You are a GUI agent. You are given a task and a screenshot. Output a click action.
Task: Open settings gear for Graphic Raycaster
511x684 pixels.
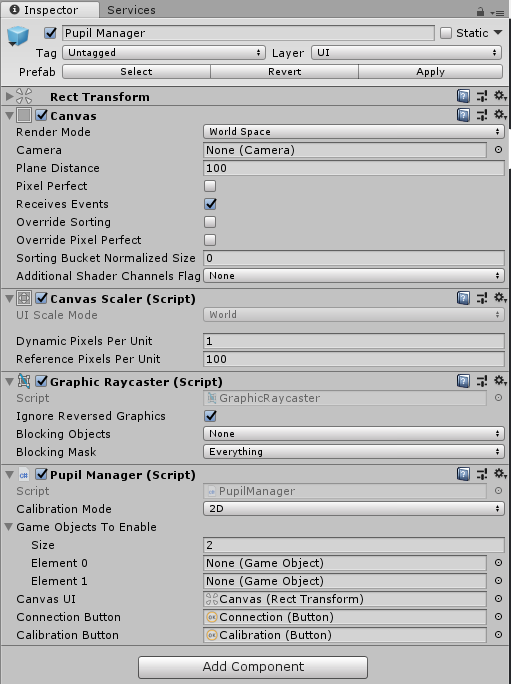point(500,381)
